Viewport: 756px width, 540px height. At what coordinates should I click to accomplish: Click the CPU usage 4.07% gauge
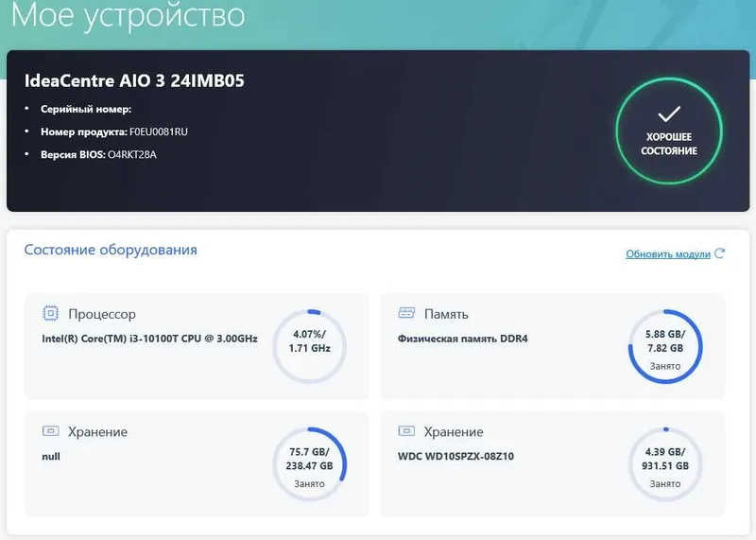click(x=310, y=346)
